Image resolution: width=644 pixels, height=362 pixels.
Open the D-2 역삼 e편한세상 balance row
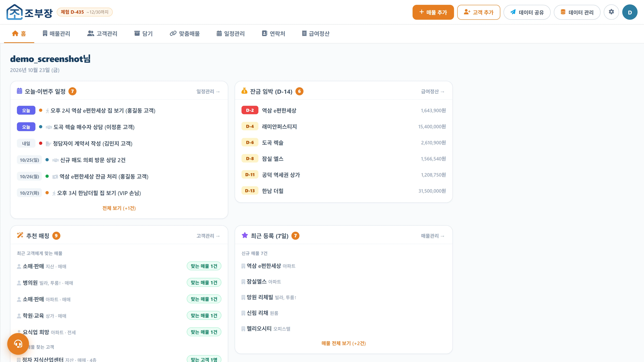(343, 110)
